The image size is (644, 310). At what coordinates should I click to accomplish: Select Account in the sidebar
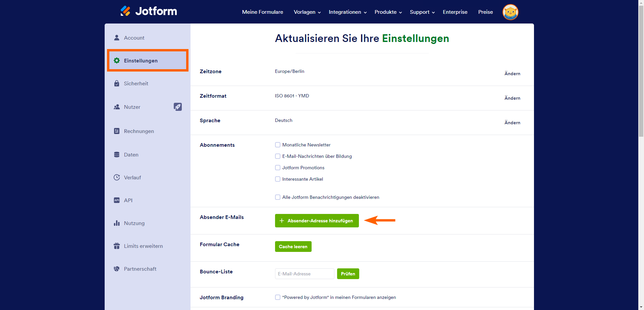148,38
